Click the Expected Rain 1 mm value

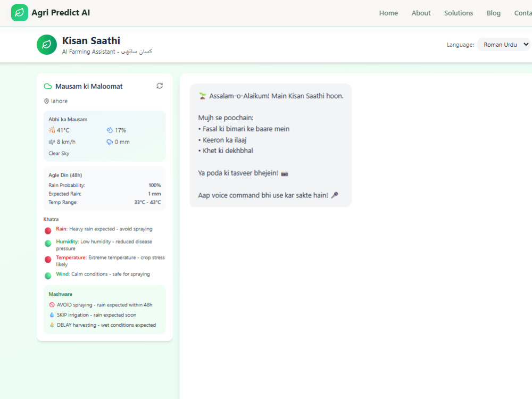point(154,194)
